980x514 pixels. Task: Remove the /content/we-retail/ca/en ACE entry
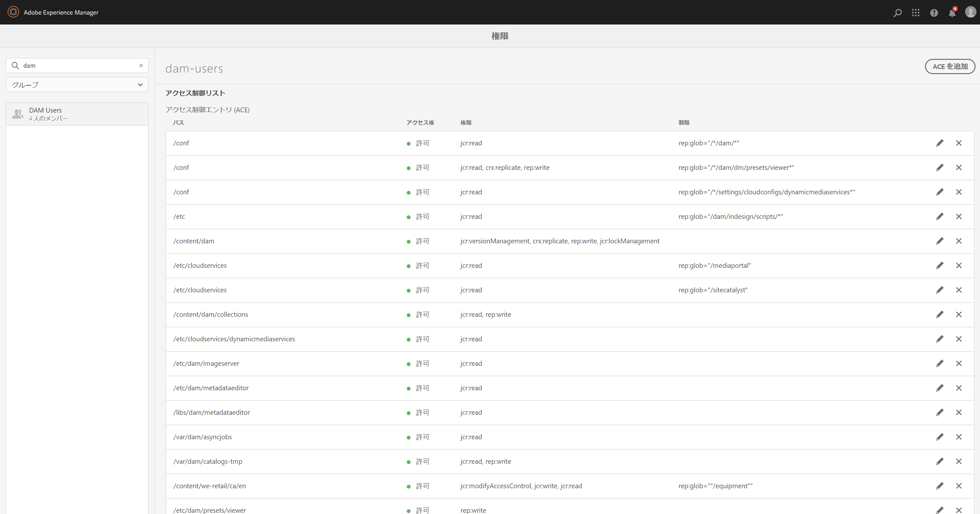point(959,486)
